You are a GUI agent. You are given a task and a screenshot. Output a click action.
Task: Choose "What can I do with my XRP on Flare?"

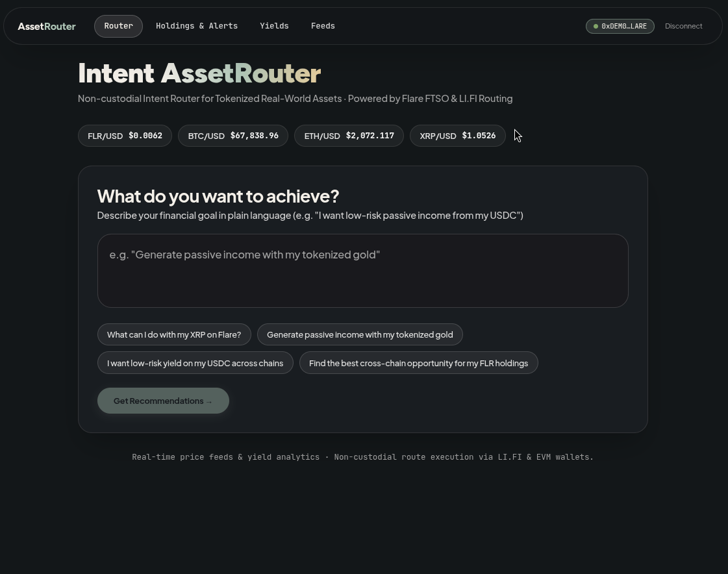174,334
